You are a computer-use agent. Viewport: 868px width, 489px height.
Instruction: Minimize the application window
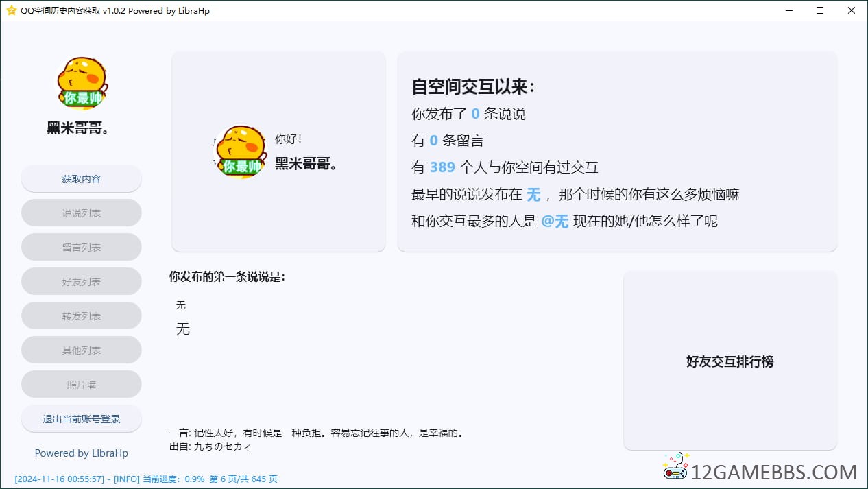point(788,10)
